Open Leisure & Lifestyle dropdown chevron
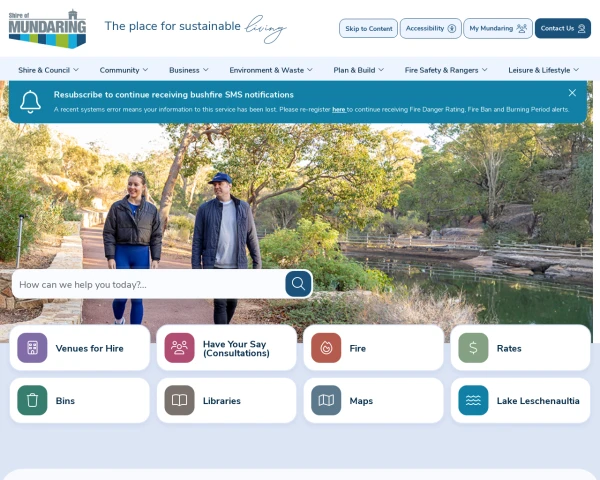This screenshot has height=480, width=600. point(576,70)
